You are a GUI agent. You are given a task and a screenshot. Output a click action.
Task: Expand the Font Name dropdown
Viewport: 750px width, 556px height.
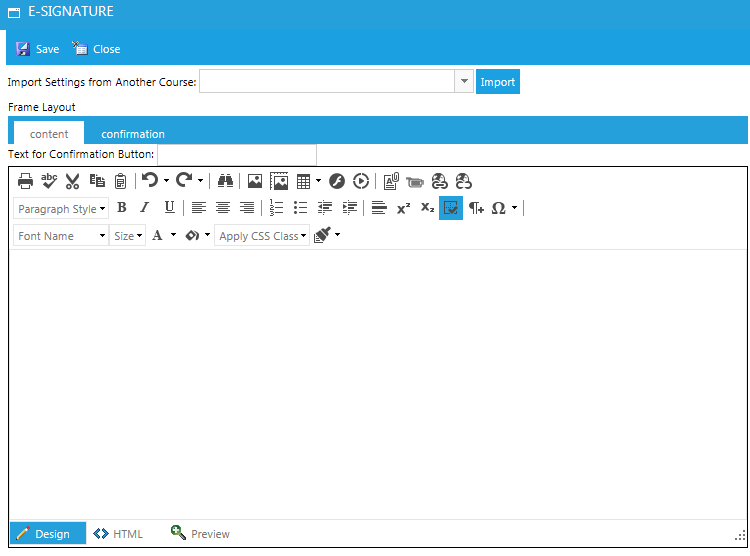tap(61, 236)
